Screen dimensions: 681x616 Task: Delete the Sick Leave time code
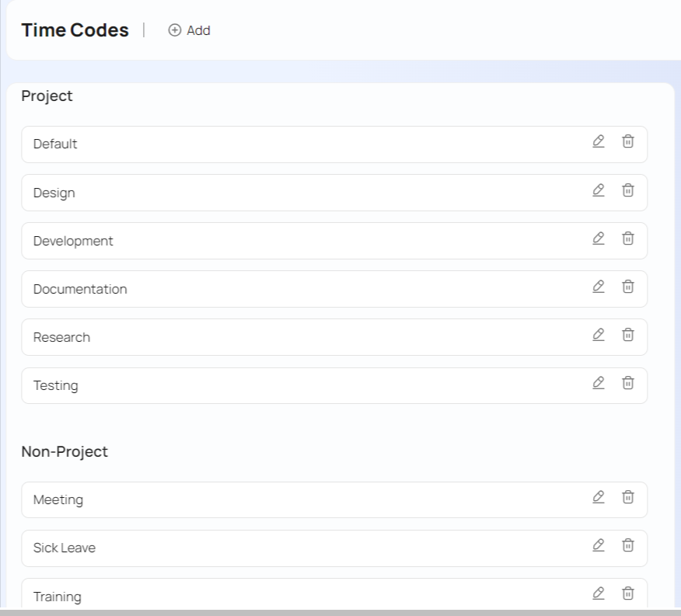coord(627,545)
